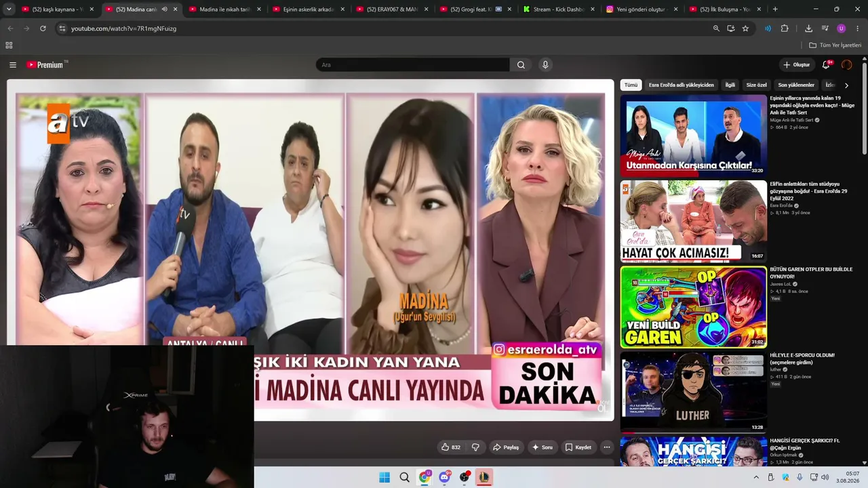The width and height of the screenshot is (868, 488).
Task: Open the apps grid in bookmarks bar
Action: (9, 45)
